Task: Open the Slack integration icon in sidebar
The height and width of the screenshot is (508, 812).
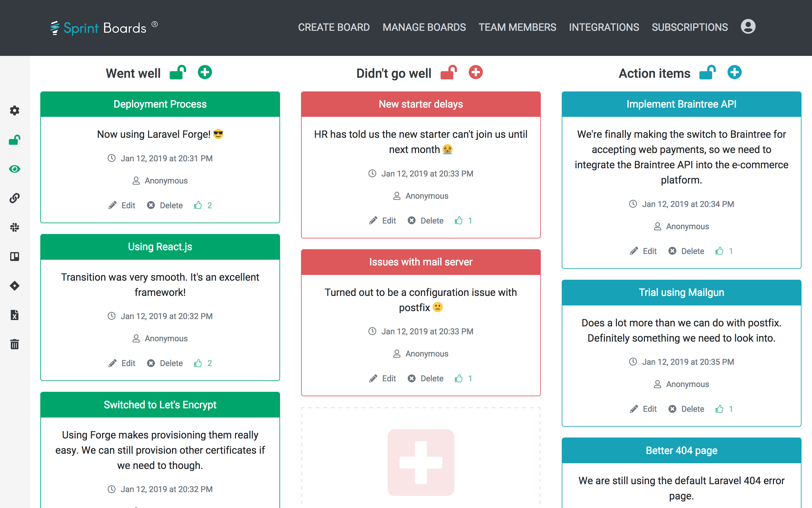Action: pos(14,227)
